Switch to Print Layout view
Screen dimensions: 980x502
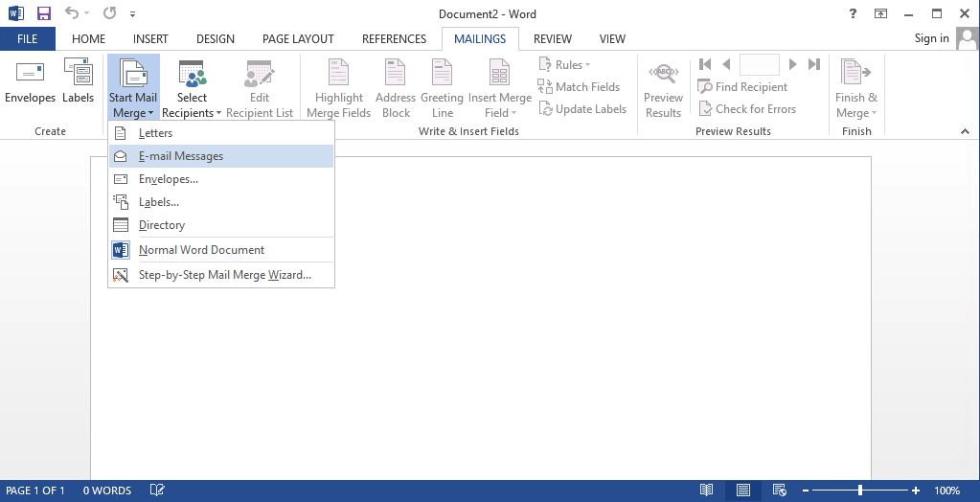tap(743, 491)
